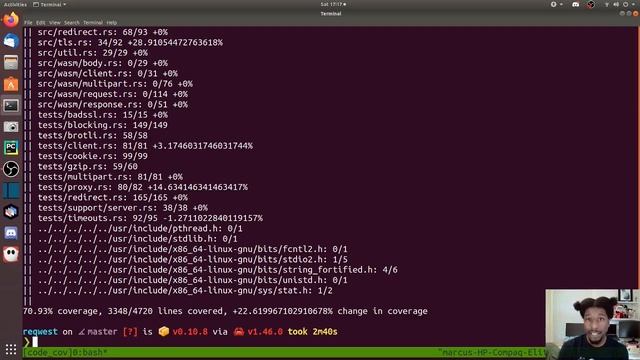The image size is (640, 360).
Task: Click the src/redirect.rs: 68/93 line
Action: pos(102,32)
